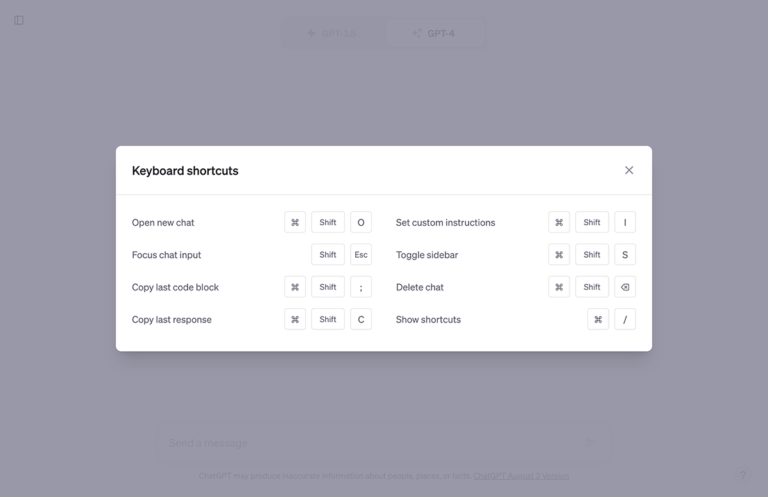Click the Command key icon for Set custom instructions

click(559, 223)
